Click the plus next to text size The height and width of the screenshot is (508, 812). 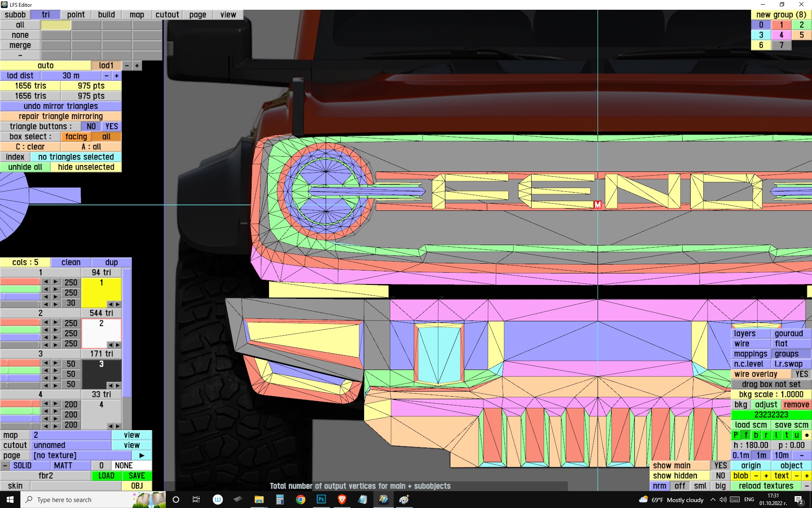(x=807, y=475)
